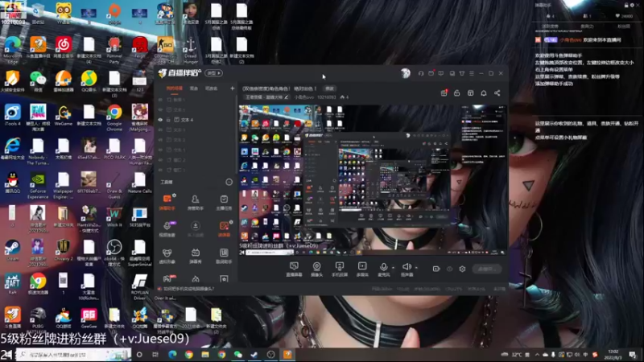
Task: Toggle visibility eye of source 窗口 1
Action: [160, 170]
